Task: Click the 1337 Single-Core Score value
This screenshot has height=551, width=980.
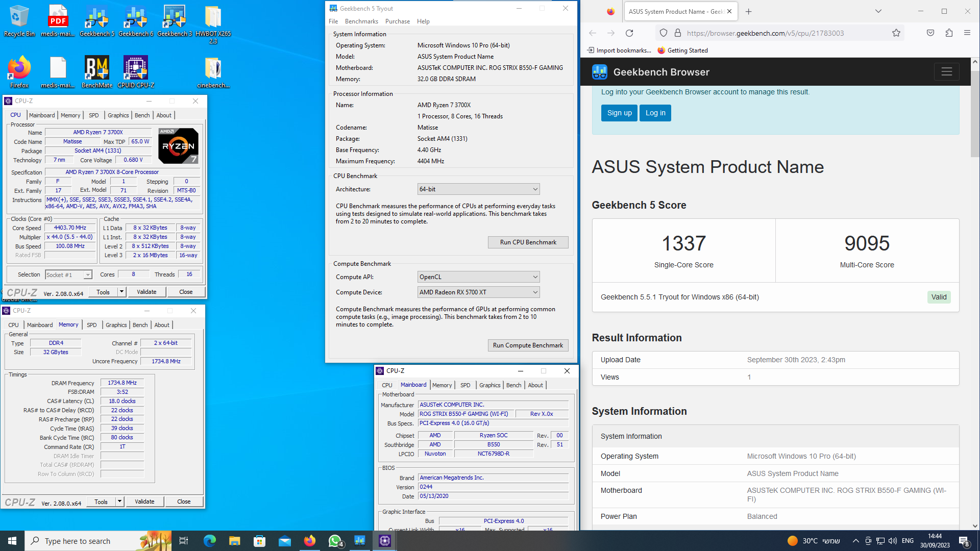Action: tap(684, 243)
